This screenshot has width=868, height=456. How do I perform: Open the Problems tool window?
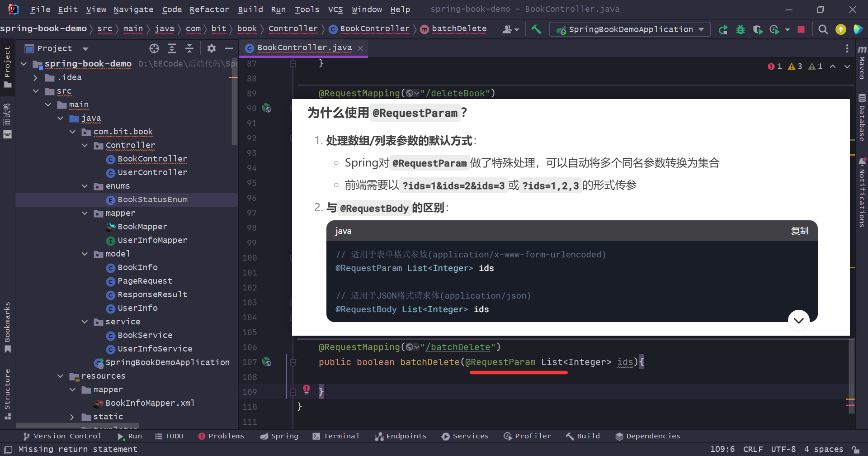point(222,436)
